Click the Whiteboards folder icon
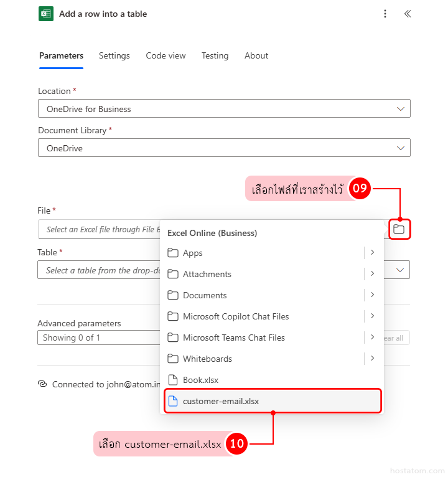This screenshot has height=477, width=448. point(173,359)
